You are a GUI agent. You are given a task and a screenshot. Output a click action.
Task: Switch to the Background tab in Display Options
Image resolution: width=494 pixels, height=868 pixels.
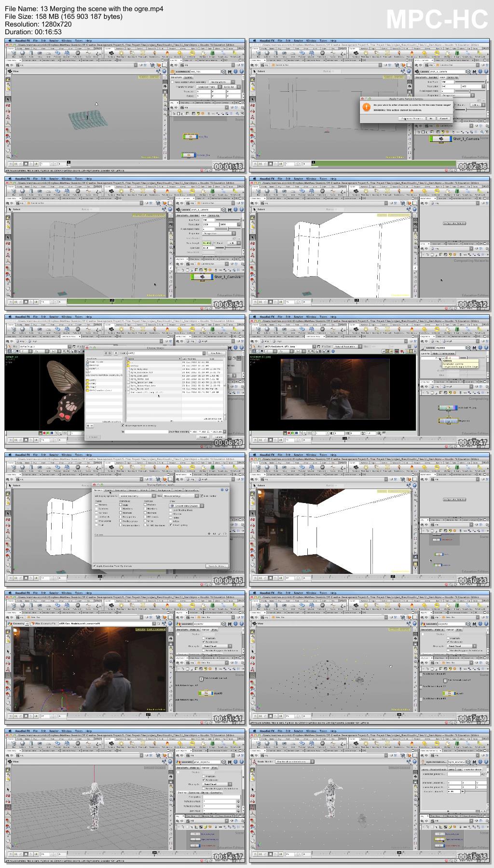coord(165,490)
